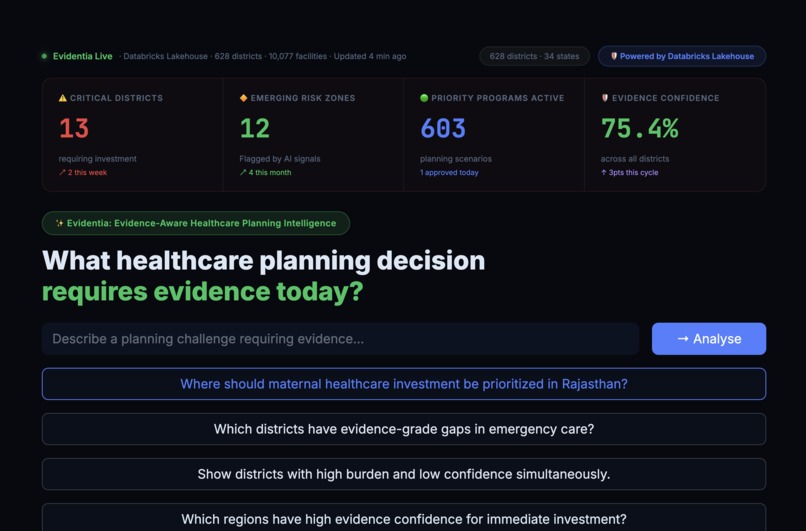This screenshot has width=806, height=531.
Task: Click the 'planning scenarios' caption
Action: [x=456, y=159]
